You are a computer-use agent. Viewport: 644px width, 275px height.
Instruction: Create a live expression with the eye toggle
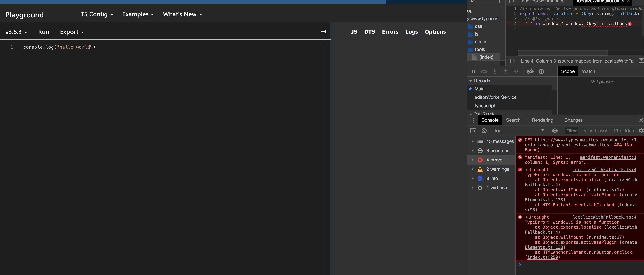click(555, 130)
